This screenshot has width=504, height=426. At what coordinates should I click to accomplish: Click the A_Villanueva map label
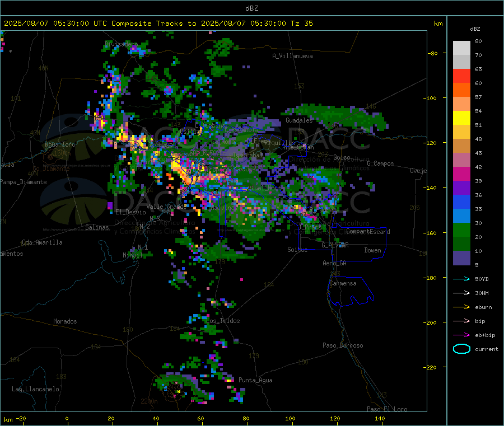click(292, 56)
